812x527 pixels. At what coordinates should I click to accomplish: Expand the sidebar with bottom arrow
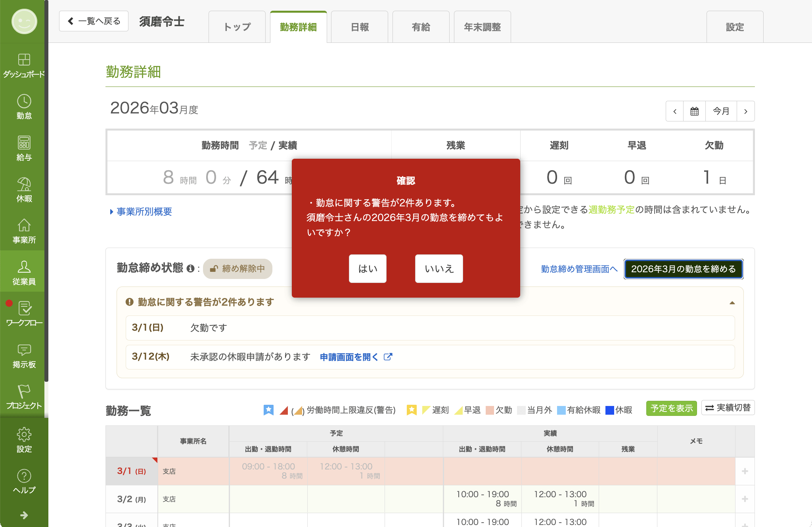(24, 515)
